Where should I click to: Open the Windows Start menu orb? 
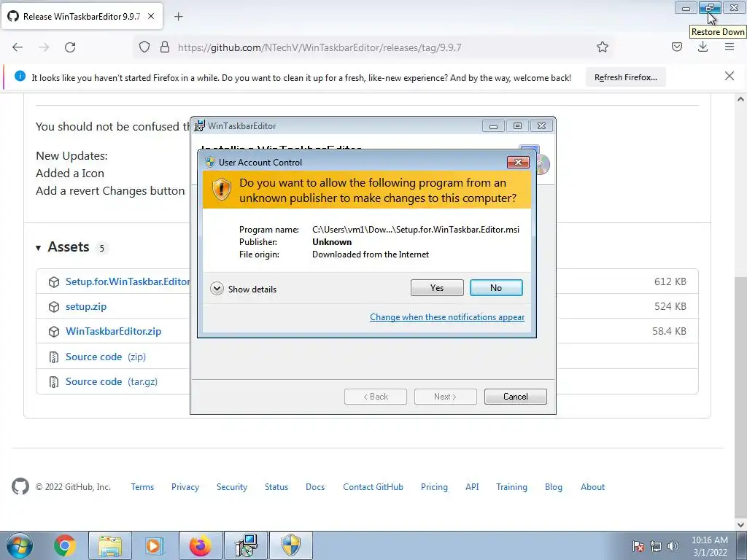tap(20, 545)
